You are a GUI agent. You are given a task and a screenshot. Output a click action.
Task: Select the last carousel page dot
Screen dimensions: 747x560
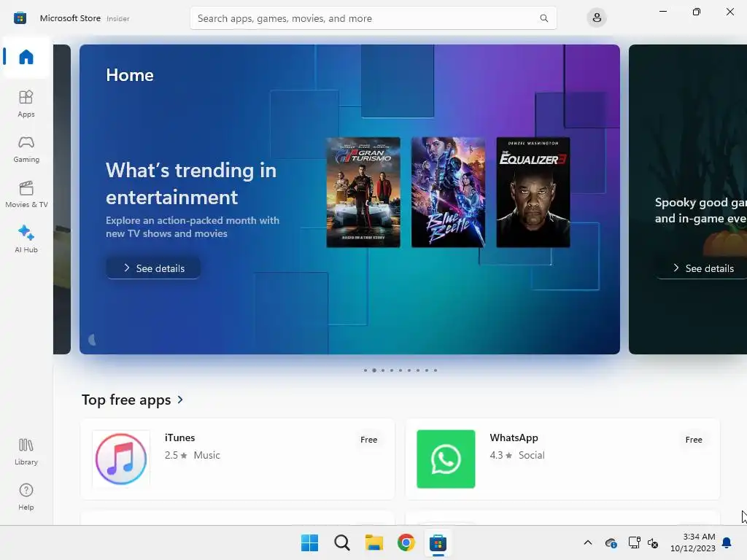(x=436, y=370)
